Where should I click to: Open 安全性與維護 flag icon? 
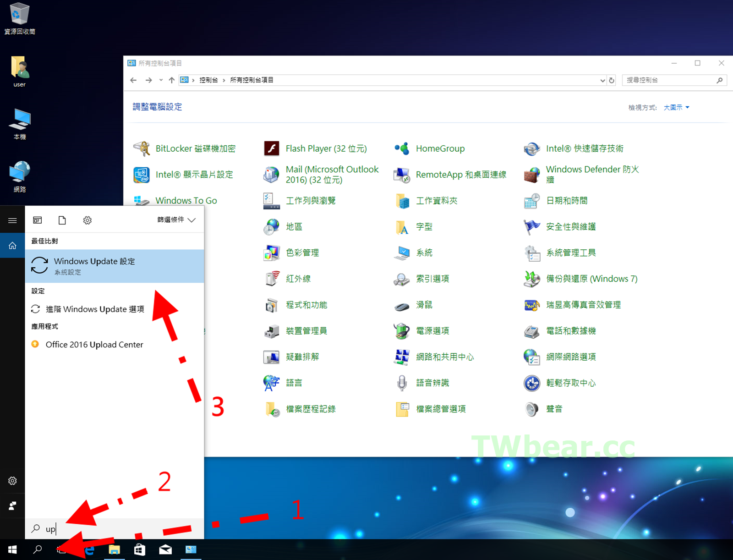(532, 227)
